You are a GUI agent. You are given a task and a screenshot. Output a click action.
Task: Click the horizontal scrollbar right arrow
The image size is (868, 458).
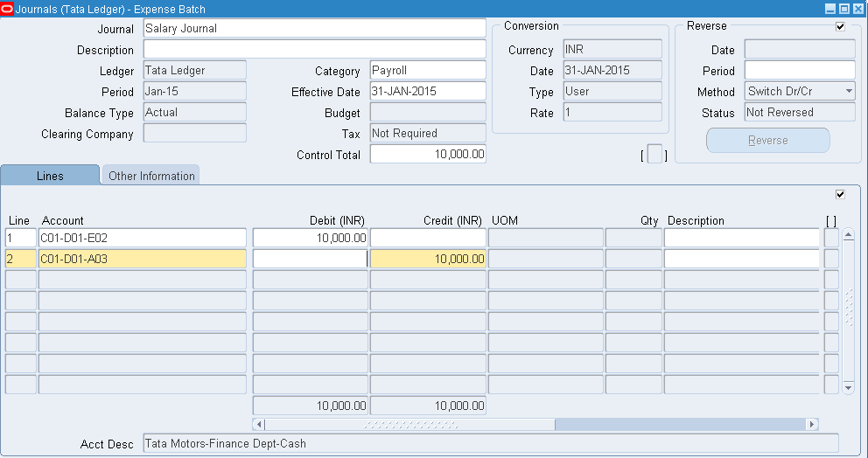(812, 425)
